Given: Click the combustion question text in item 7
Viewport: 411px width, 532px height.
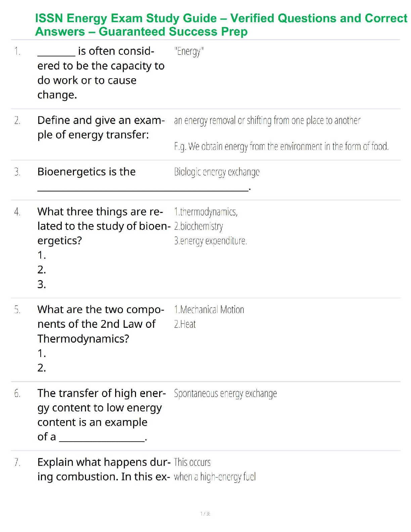Looking at the screenshot, I should [103, 469].
